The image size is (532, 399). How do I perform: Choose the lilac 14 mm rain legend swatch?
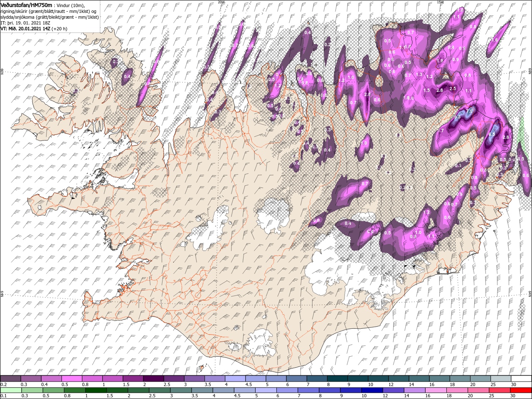414,390
